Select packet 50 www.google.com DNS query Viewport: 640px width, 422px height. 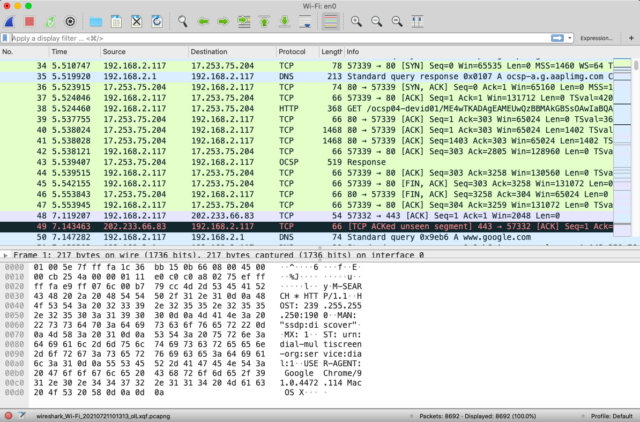307,237
